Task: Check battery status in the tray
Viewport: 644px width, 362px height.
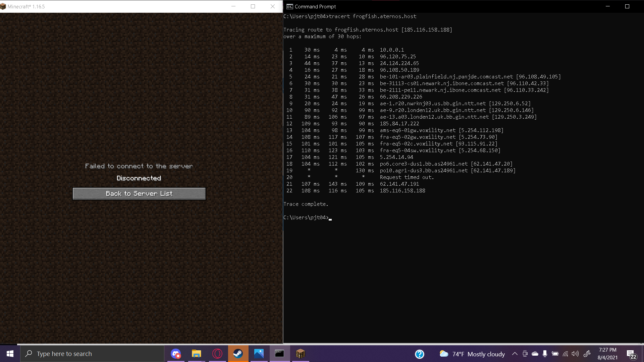Action: [555, 354]
